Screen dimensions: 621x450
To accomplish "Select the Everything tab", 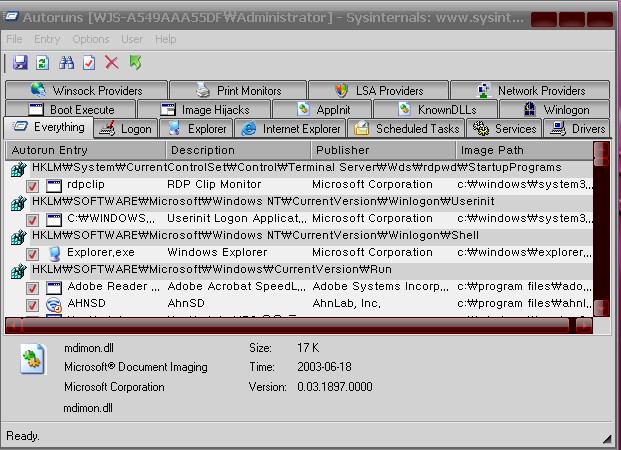I will pyautogui.click(x=48, y=127).
